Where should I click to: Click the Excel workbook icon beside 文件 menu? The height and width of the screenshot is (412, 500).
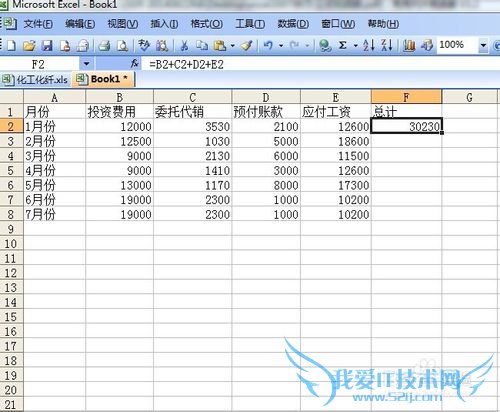[x=9, y=24]
